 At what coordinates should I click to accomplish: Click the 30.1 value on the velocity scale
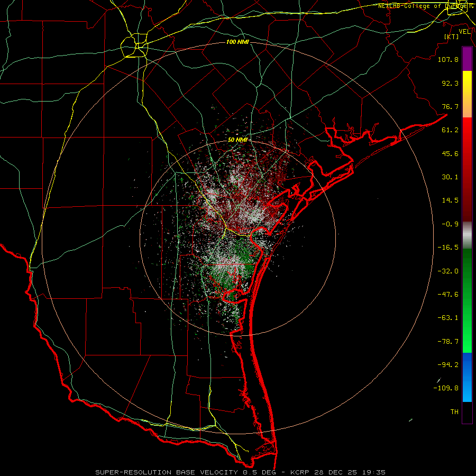tap(450, 177)
